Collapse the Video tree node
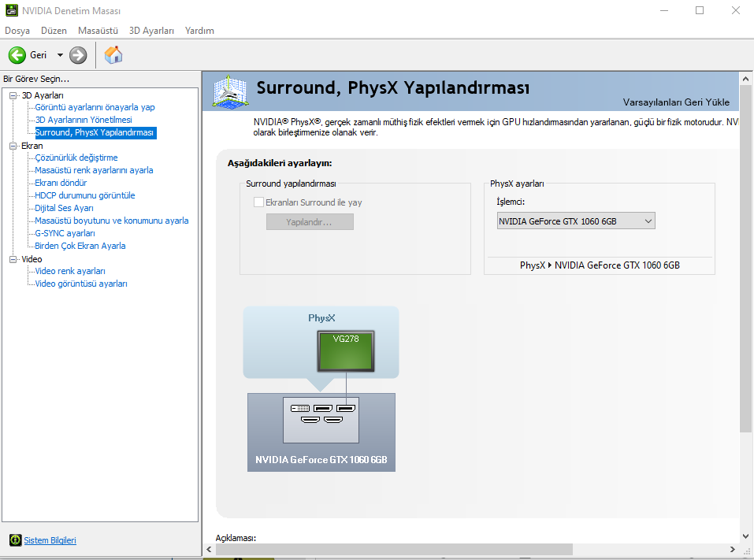Screen dimensions: 754x560 [13, 260]
